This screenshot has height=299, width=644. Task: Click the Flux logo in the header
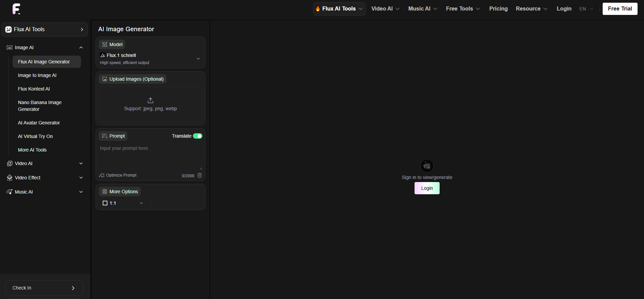[16, 9]
